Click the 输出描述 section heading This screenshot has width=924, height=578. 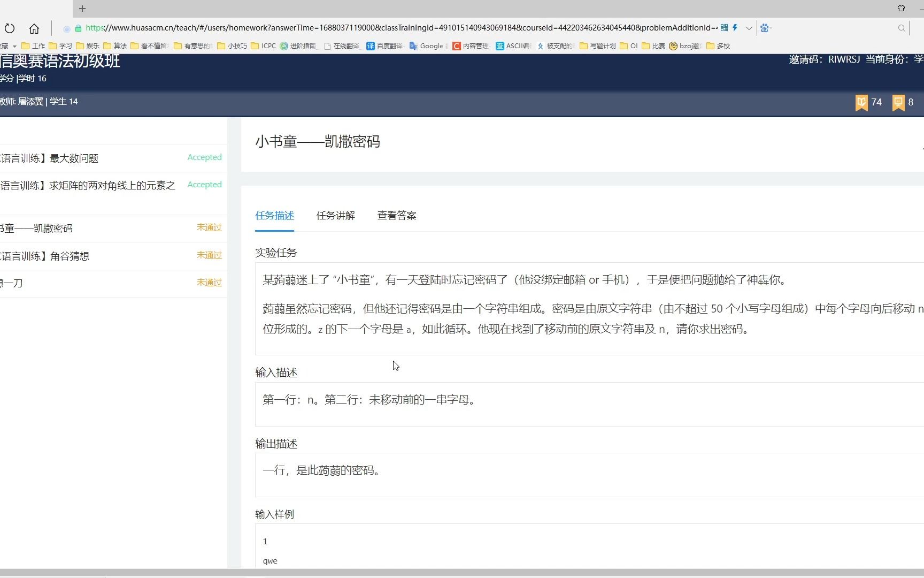tap(276, 444)
